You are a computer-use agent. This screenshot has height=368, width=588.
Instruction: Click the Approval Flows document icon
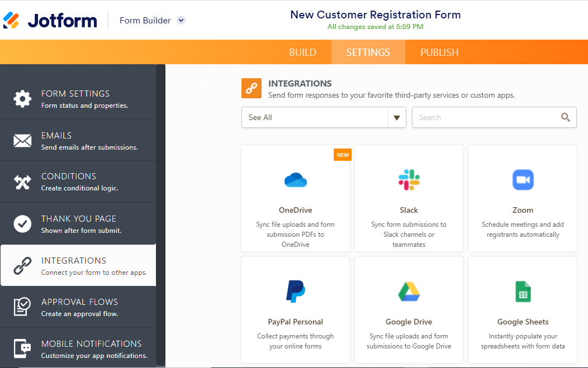click(22, 307)
